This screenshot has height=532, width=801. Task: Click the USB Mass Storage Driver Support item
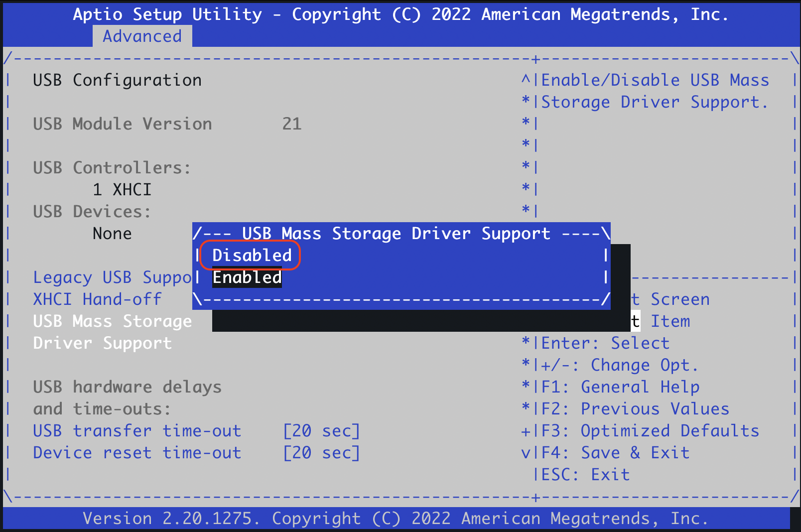click(x=112, y=332)
